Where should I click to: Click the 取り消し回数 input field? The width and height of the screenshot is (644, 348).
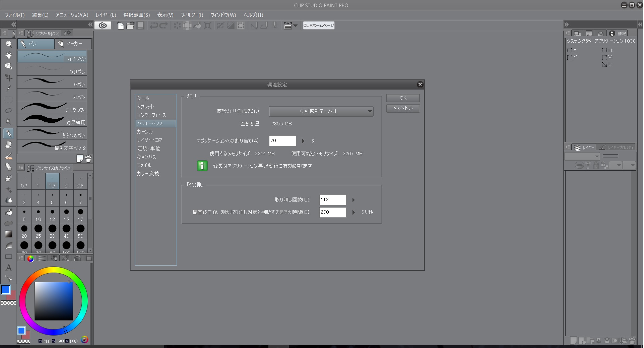[x=332, y=200]
